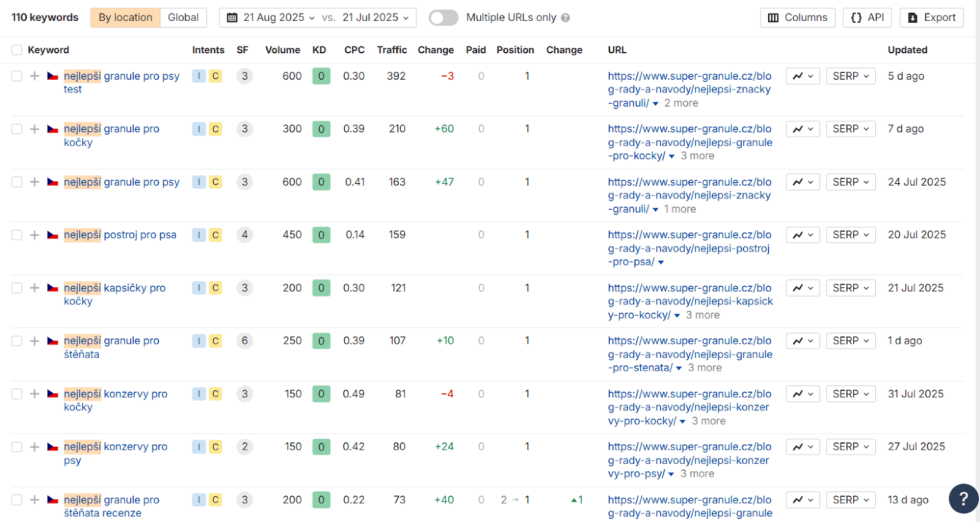Click plus icon for 'nejlepší granule pro štěňata recenze'
The image size is (980, 522).
(x=35, y=500)
